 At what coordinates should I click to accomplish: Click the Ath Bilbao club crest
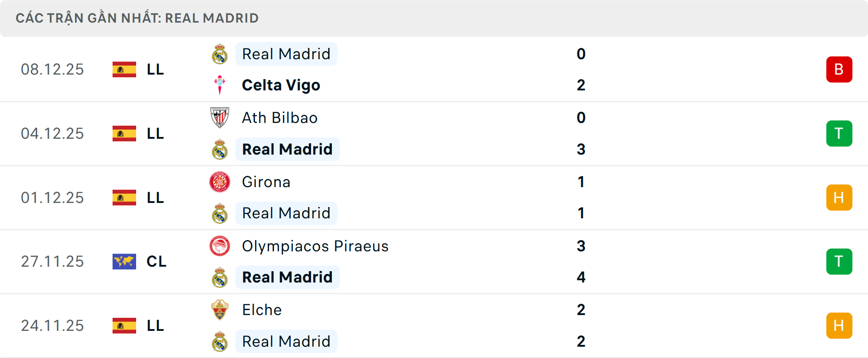coord(220,118)
